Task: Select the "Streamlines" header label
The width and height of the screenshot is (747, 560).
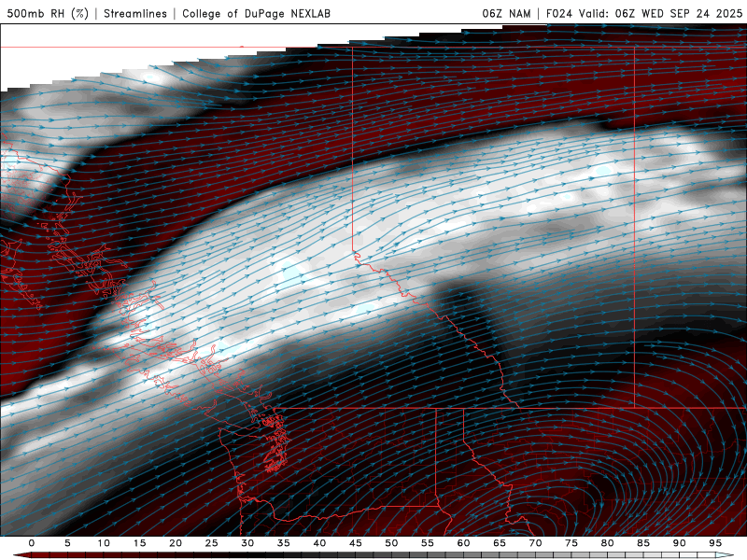Action: (x=135, y=13)
